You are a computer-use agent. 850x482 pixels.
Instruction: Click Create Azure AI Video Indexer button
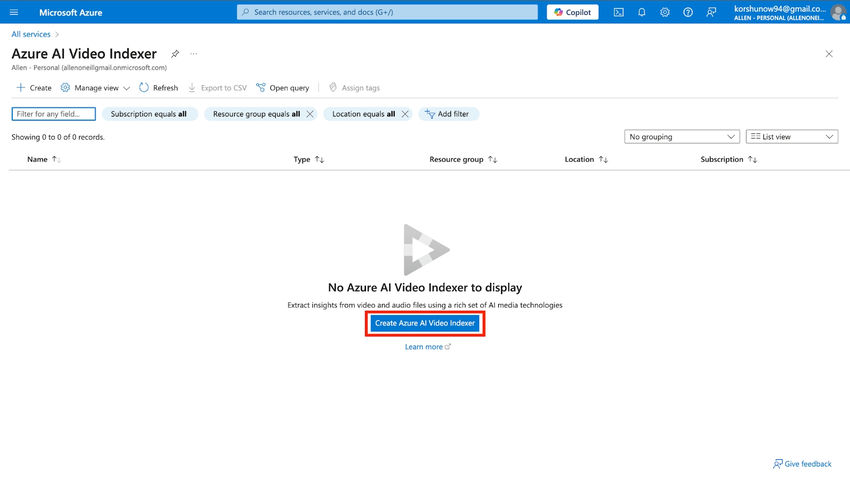425,323
